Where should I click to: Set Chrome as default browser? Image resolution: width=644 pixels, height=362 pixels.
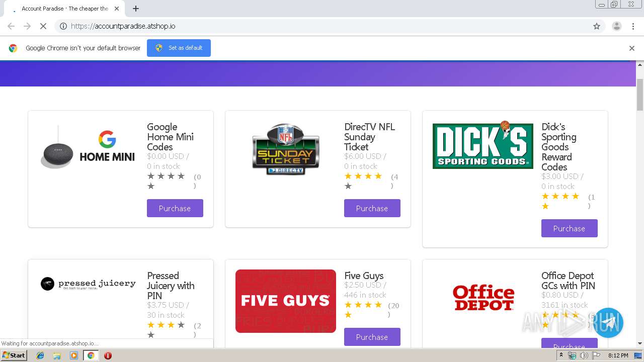[179, 48]
